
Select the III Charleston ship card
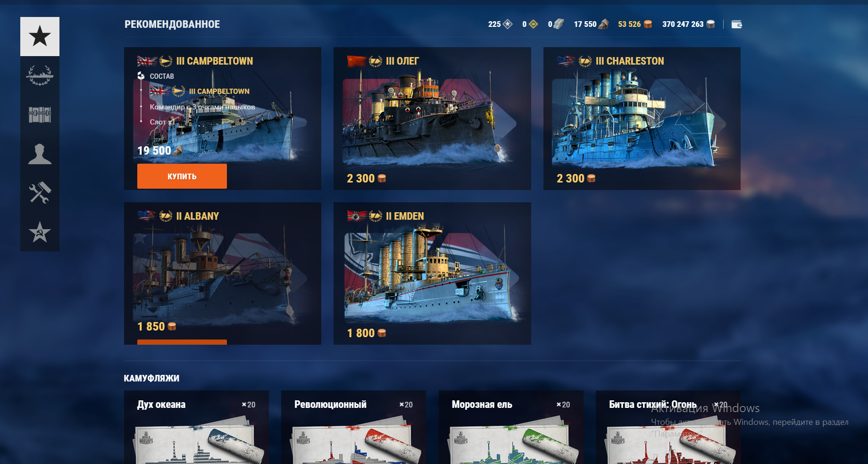pos(642,118)
